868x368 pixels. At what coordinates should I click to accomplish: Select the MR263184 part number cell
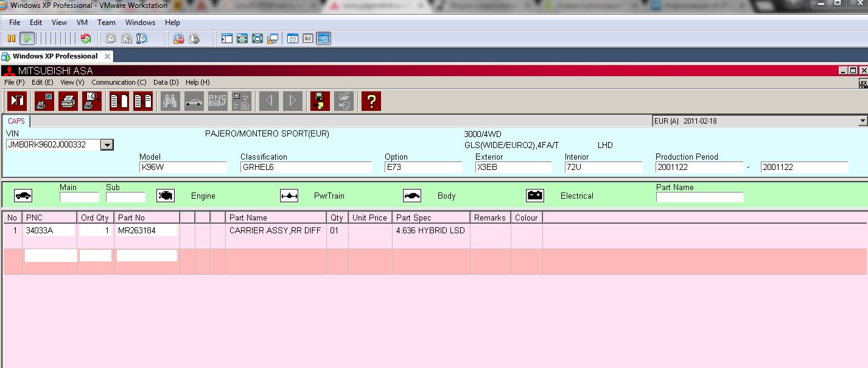[146, 231]
